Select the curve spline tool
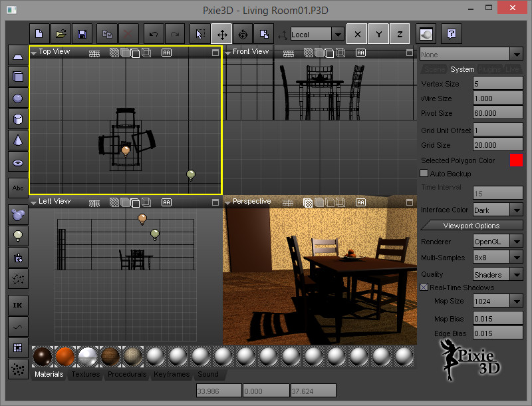Image resolution: width=532 pixels, height=406 pixels. click(18, 327)
